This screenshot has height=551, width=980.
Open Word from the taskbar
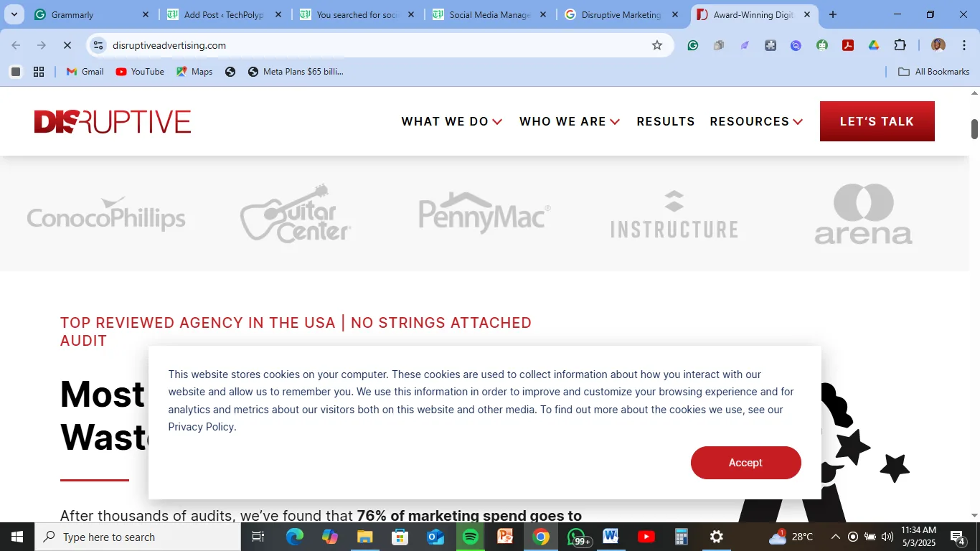click(611, 537)
